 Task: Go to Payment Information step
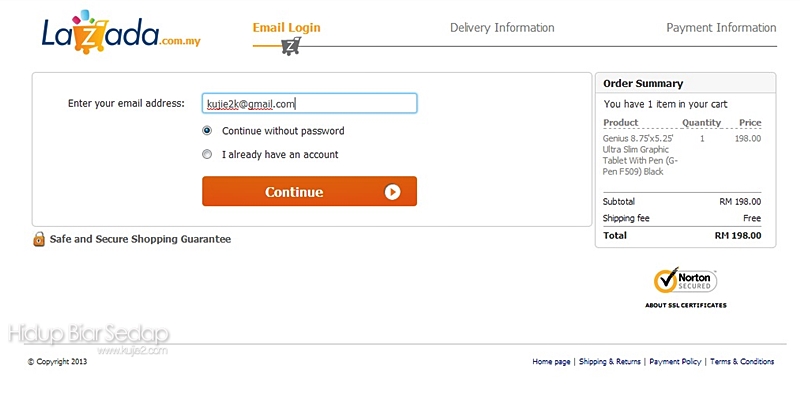(x=720, y=27)
